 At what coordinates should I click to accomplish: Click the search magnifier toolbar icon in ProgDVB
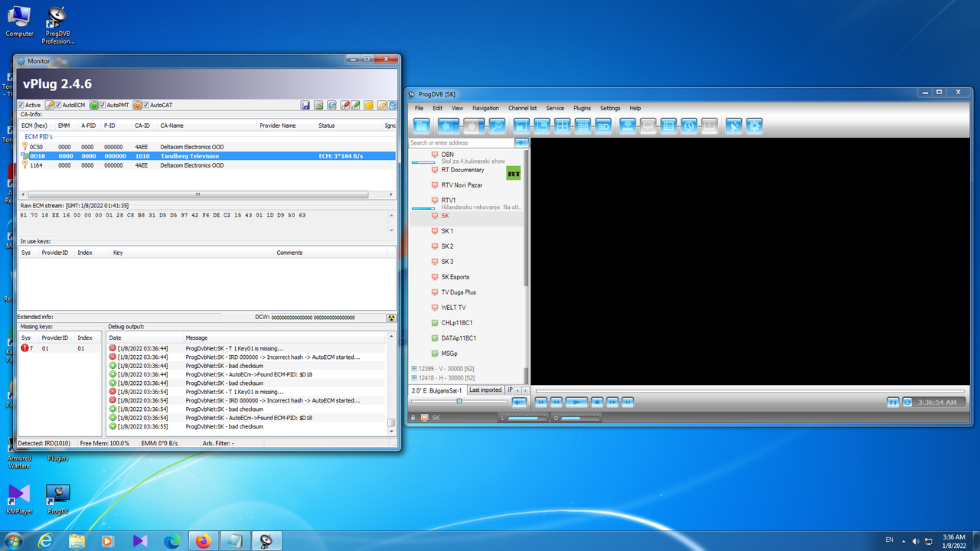tap(497, 126)
